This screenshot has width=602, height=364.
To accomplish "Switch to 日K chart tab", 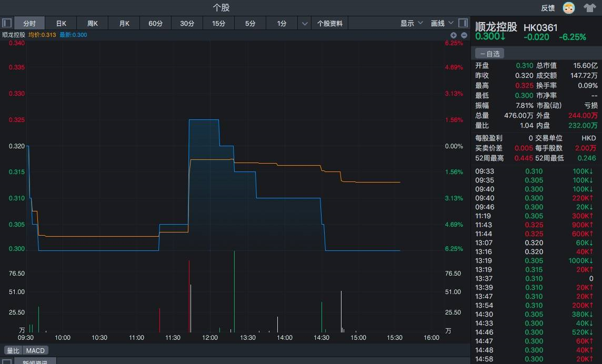I will point(61,24).
